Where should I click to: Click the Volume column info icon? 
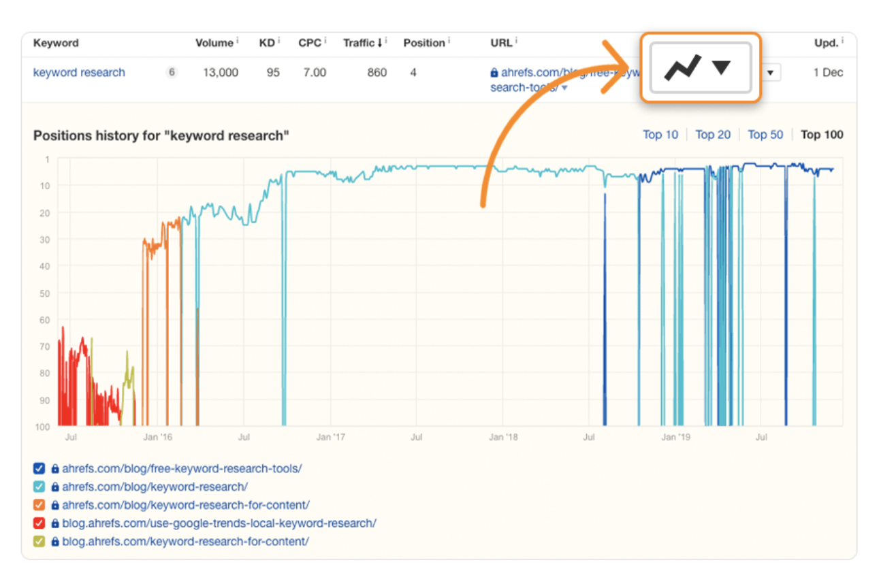[238, 39]
